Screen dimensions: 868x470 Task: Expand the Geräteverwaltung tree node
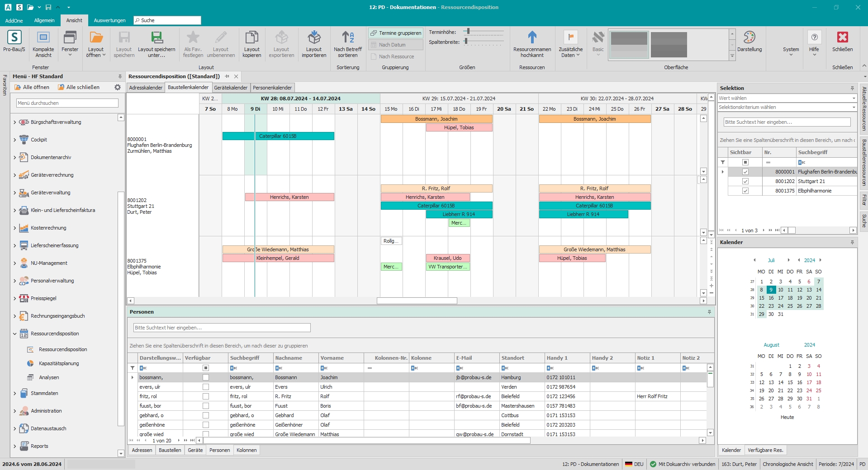14,193
